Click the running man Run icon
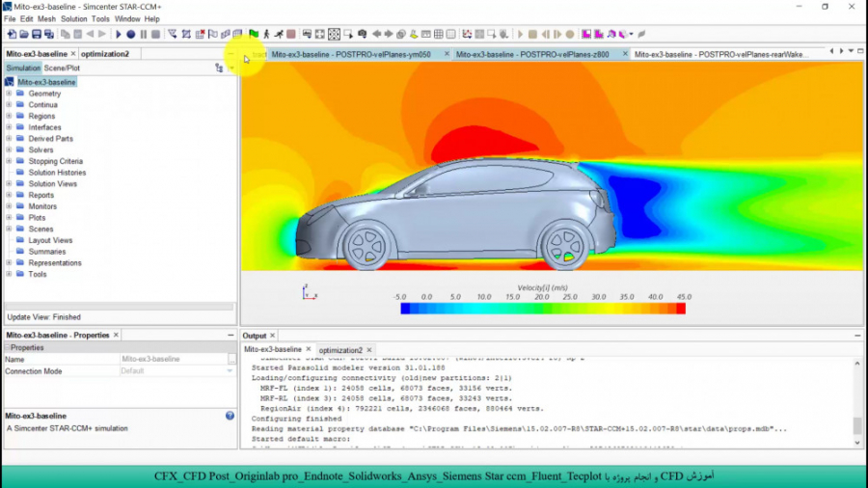This screenshot has height=488, width=868. coord(279,35)
